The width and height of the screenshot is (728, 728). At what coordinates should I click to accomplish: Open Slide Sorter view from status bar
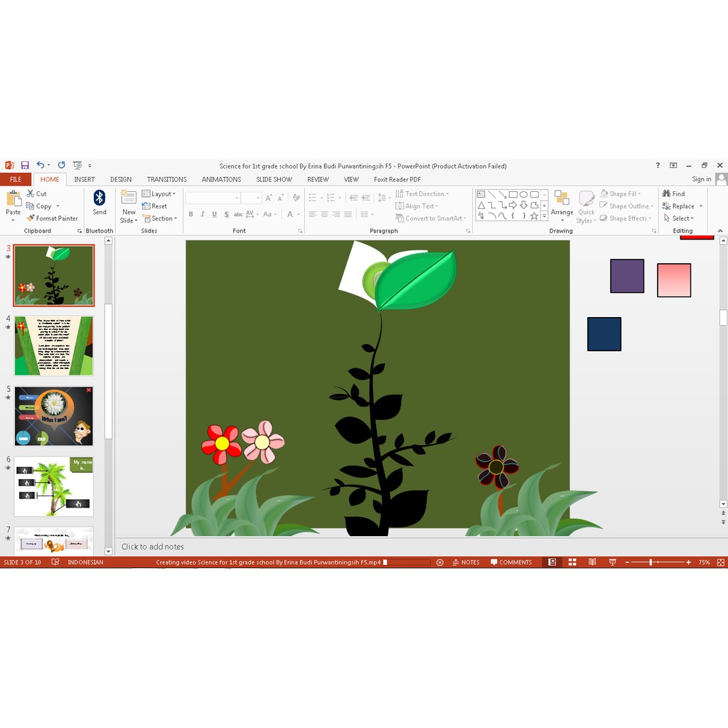coord(572,562)
